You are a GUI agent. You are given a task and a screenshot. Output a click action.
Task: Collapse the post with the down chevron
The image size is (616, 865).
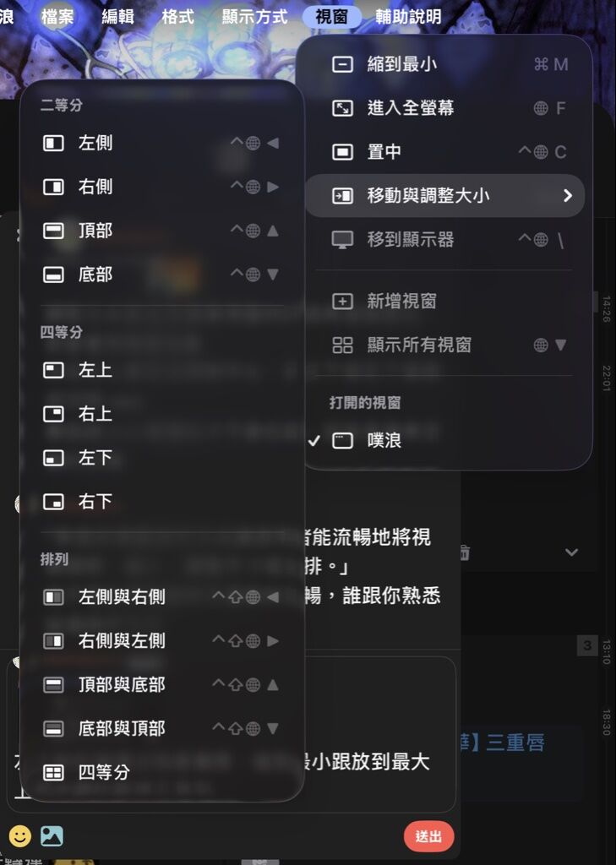click(x=572, y=552)
